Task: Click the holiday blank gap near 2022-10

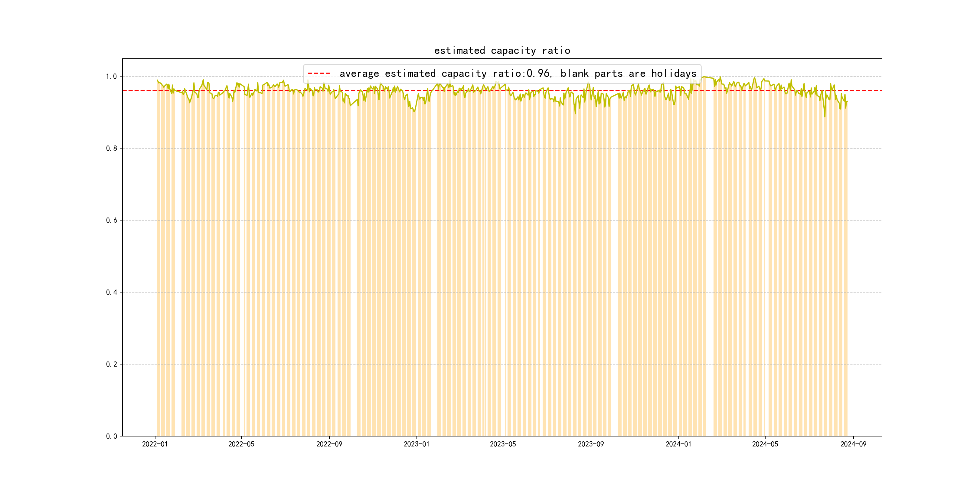Action: (354, 266)
